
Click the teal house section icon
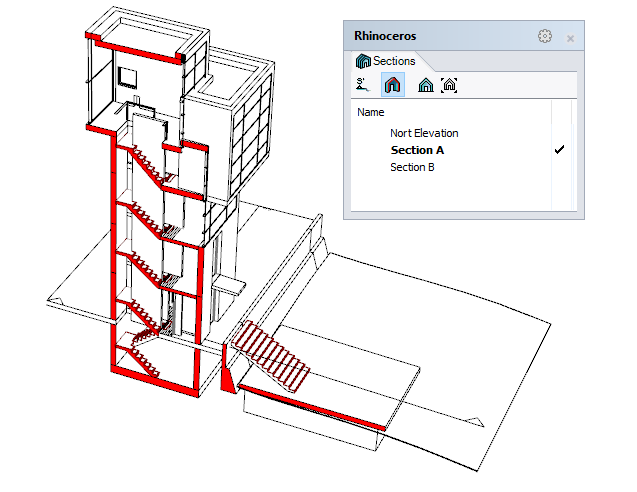click(426, 86)
